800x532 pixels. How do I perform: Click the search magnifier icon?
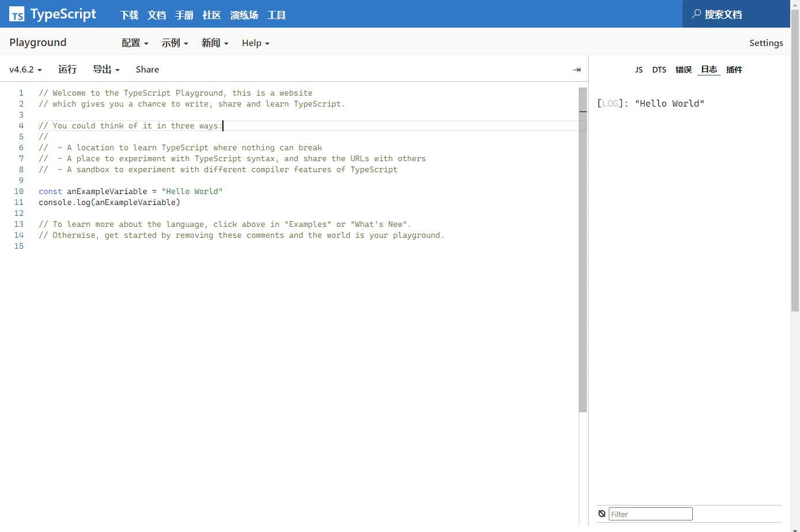(696, 14)
